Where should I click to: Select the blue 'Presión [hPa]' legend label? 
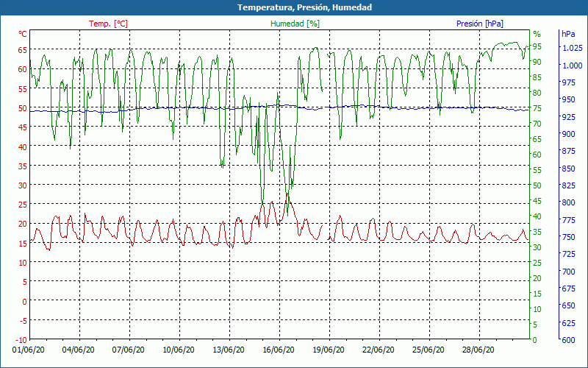pyautogui.click(x=480, y=24)
